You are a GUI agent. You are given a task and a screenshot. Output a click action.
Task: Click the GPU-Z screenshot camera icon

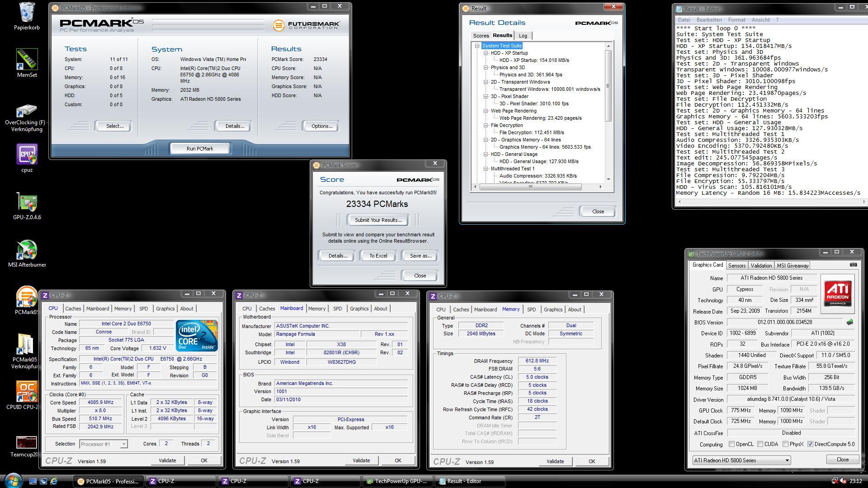[x=853, y=265]
